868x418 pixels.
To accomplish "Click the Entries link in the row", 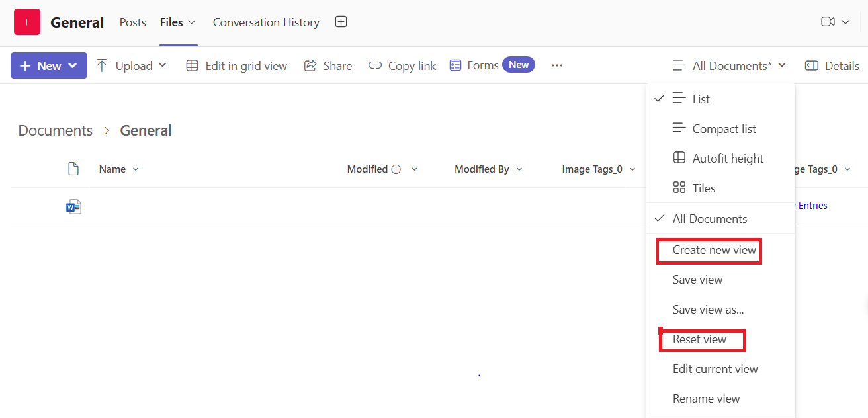I will pyautogui.click(x=812, y=206).
